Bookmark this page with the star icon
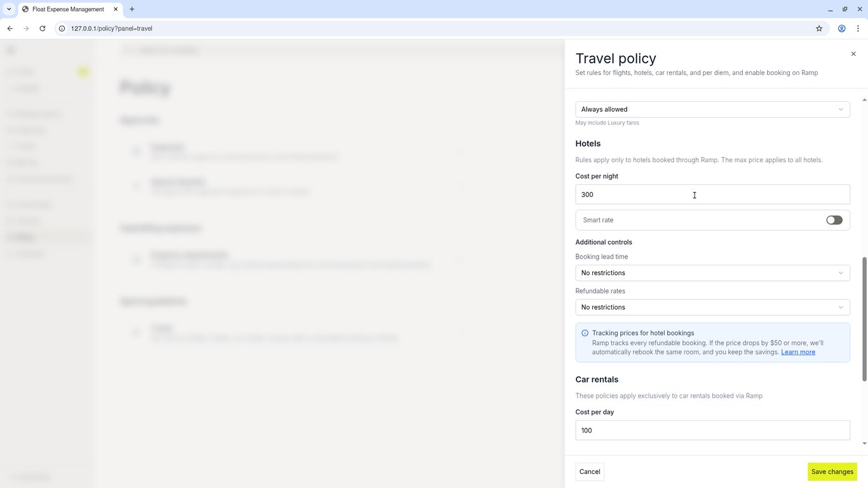Viewport: 868px width, 488px height. 819,29
